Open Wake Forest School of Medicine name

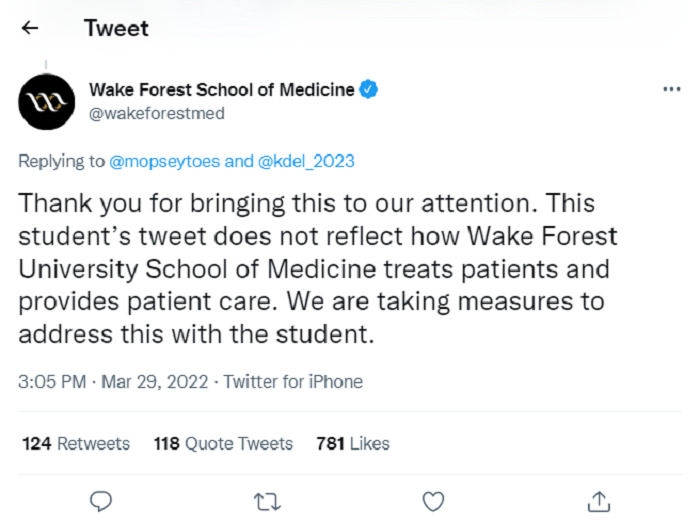[221, 90]
